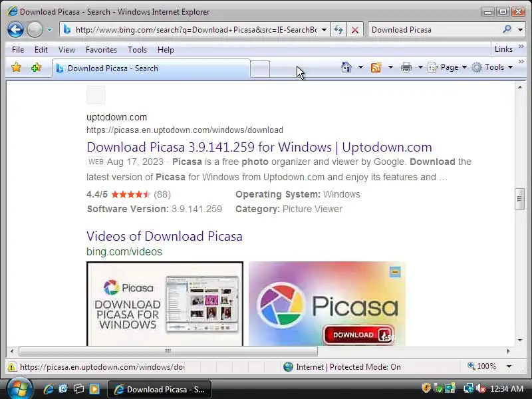This screenshot has width=532, height=399.
Task: Open Home button dropdown arrow
Action: pos(360,67)
